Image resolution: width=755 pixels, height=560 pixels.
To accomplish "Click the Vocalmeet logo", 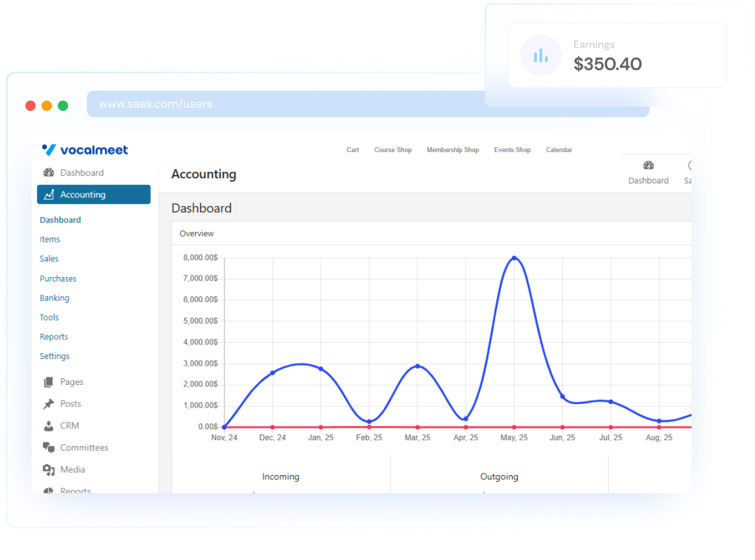I will click(x=85, y=150).
